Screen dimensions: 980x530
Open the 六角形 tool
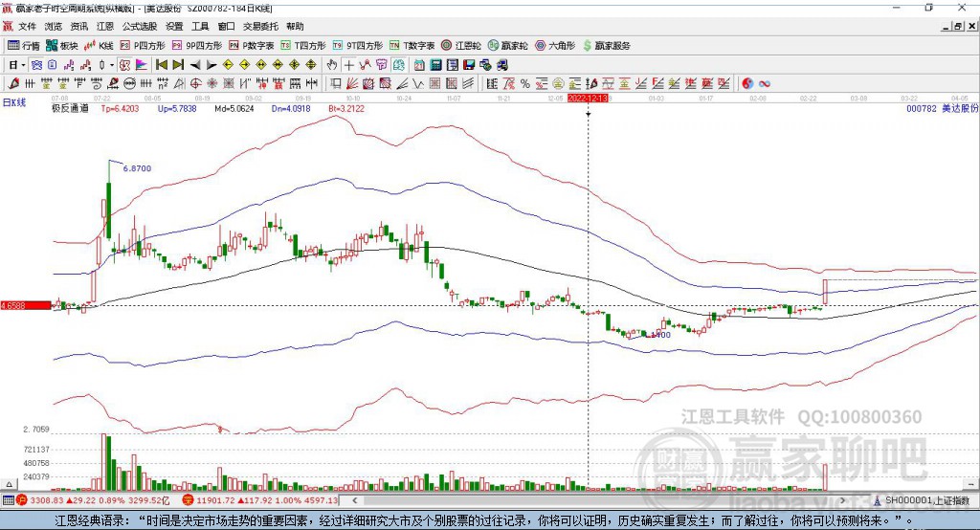(555, 46)
